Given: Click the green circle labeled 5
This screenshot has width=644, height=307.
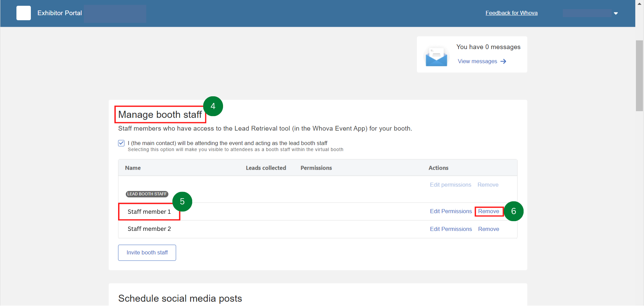Looking at the screenshot, I should pyautogui.click(x=182, y=201).
